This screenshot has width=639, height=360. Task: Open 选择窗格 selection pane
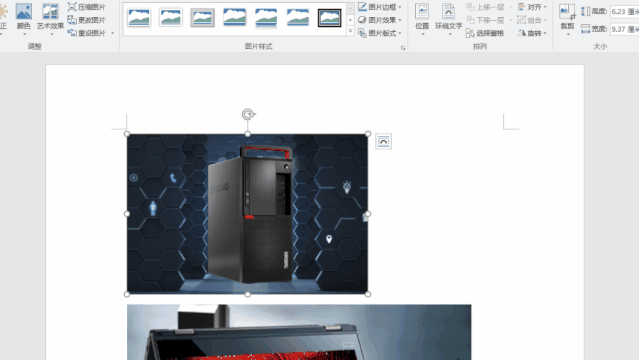click(x=485, y=33)
